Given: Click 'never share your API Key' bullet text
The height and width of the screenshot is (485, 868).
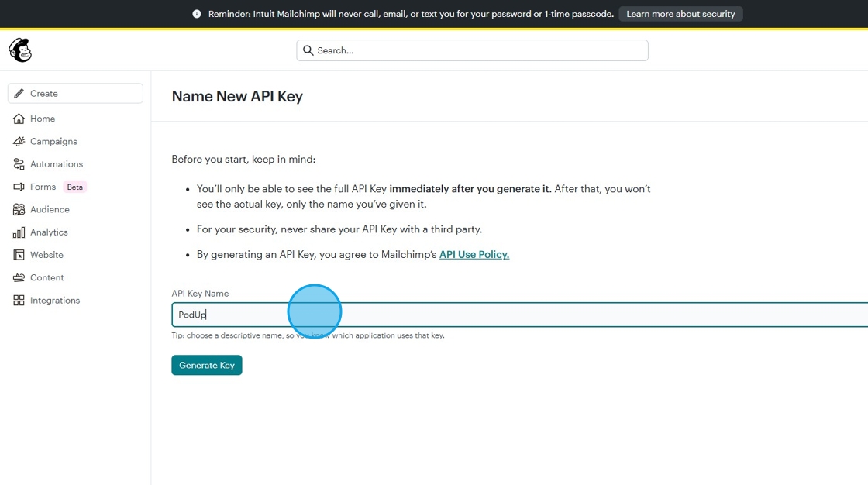Looking at the screenshot, I should [339, 229].
